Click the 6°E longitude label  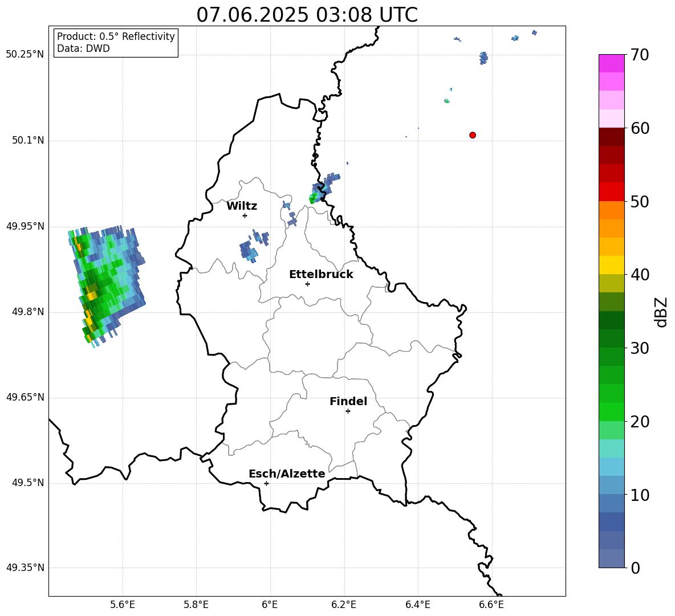pyautogui.click(x=270, y=605)
